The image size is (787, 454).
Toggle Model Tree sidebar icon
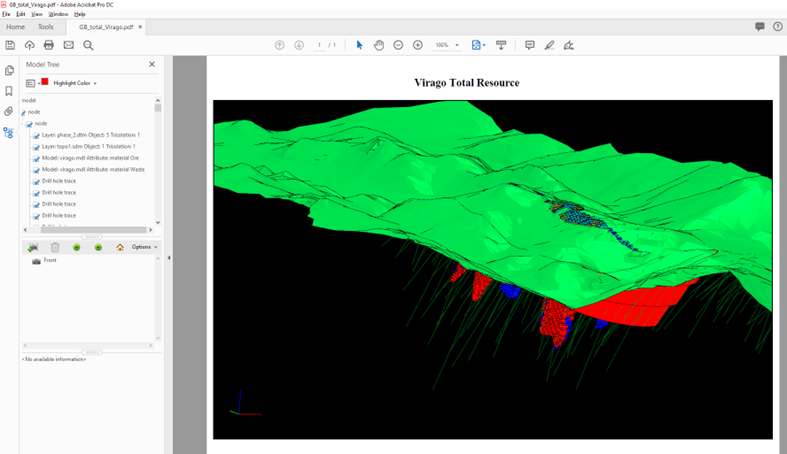(9, 132)
